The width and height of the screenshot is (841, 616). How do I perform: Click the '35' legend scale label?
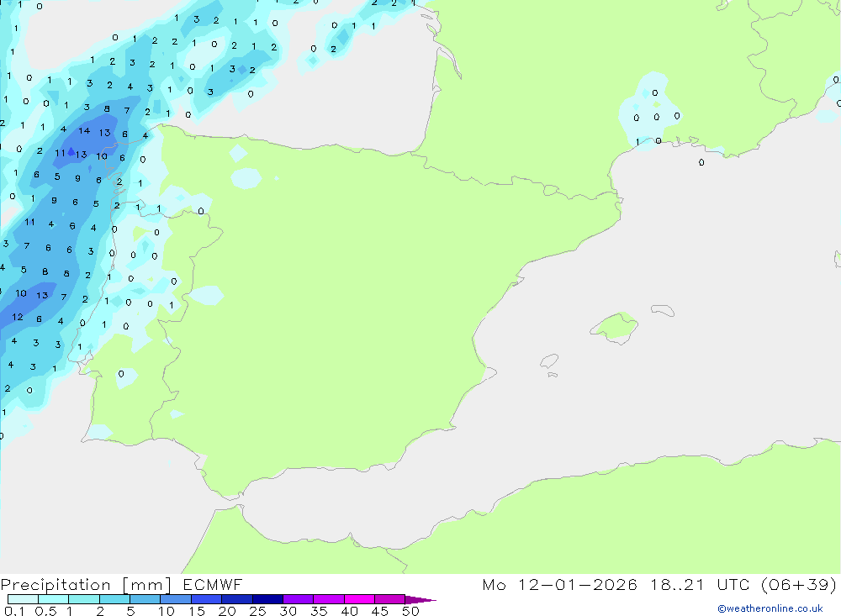(x=319, y=611)
